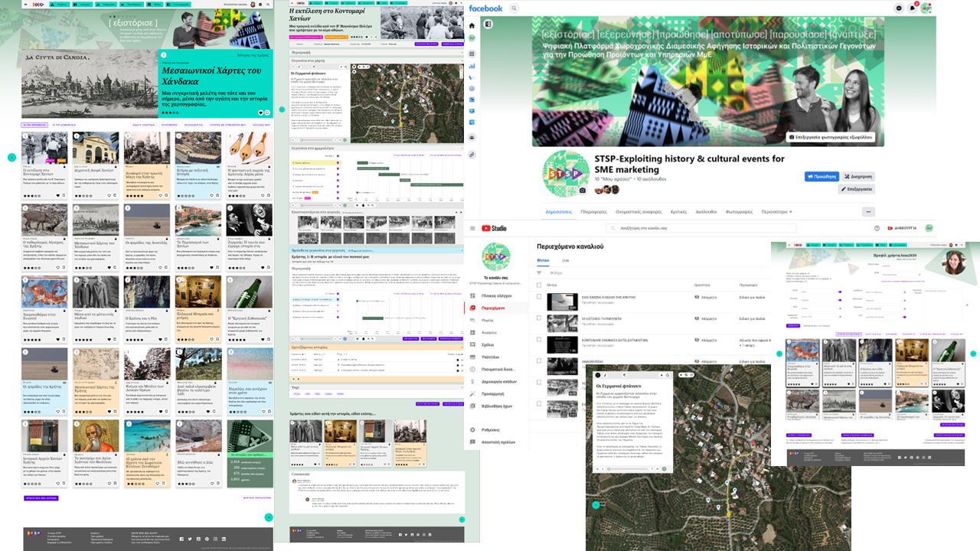Open Ακόλουθοι tab on Facebook page
The image size is (980, 551).
pos(707,212)
